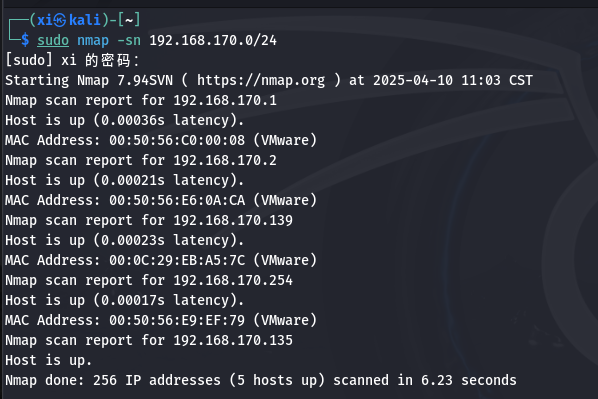
Task: Click the nmap command in the prompt
Action: point(93,40)
